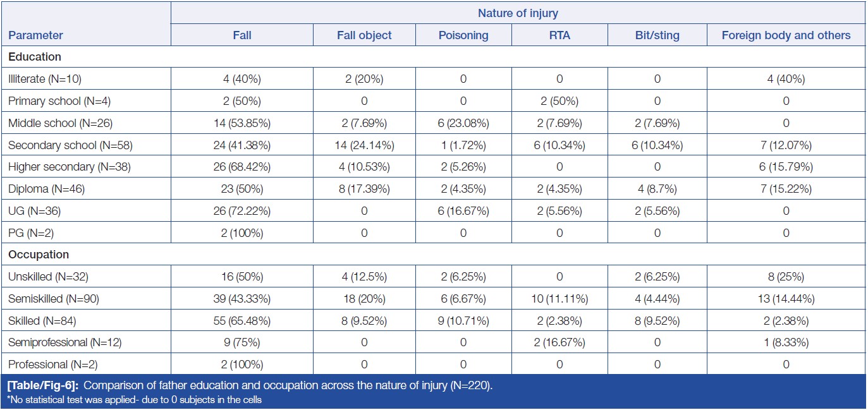Image resolution: width=868 pixels, height=410 pixels.
Task: Click the Education section heading
Action: tap(35, 57)
